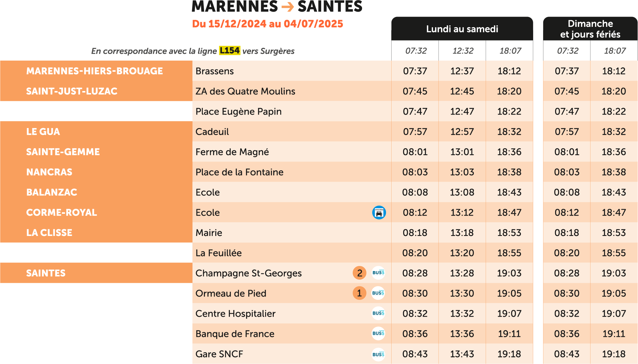Click the carpooling icon beside Corme-Royal Ecole
The width and height of the screenshot is (638, 364).
(x=379, y=213)
